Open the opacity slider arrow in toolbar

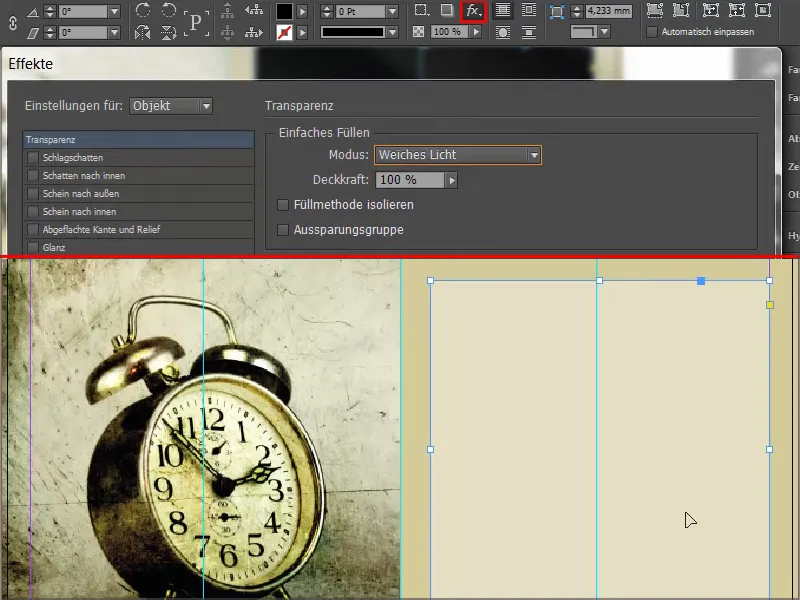pos(476,32)
